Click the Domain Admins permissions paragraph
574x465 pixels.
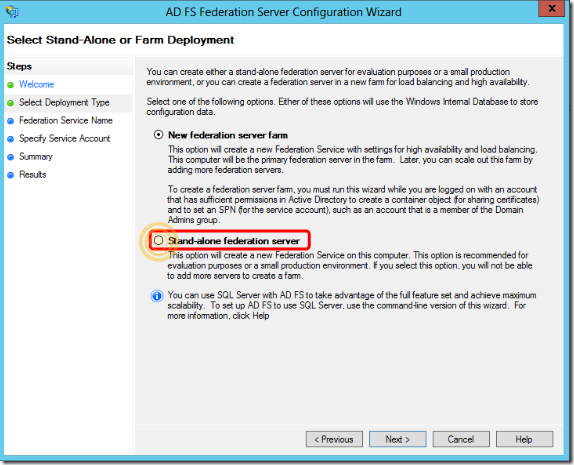coord(353,205)
